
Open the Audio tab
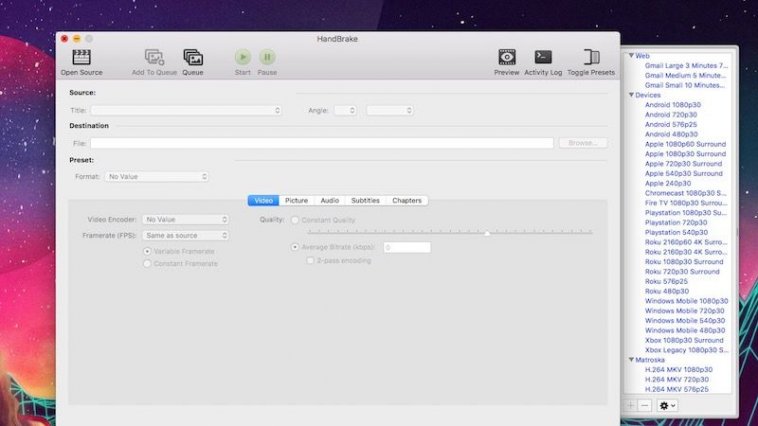329,201
